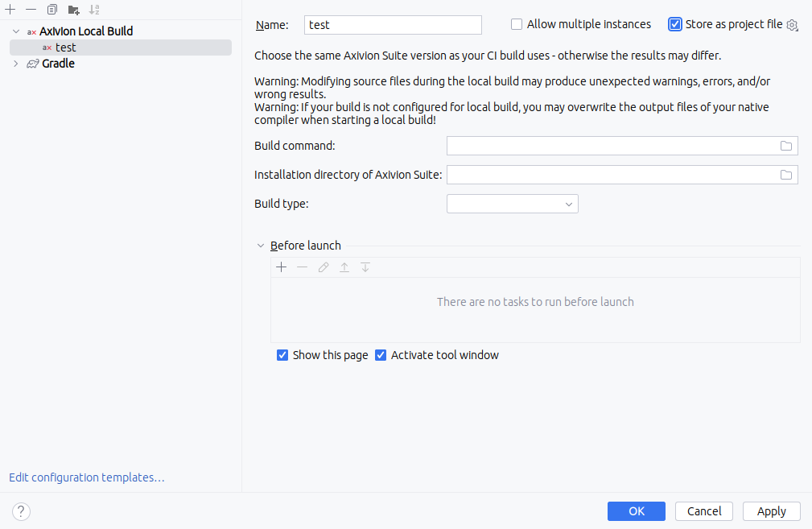Expand the Gradle tree node
This screenshot has height=529, width=812.
(16, 64)
